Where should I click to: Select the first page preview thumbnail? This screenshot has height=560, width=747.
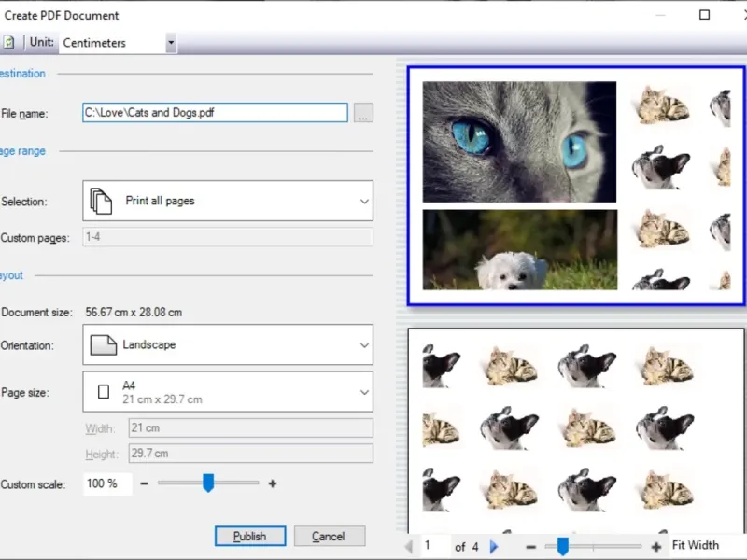click(x=576, y=186)
